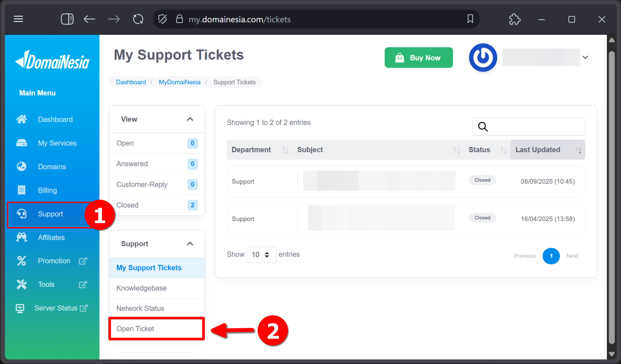621x364 pixels.
Task: Filter tickets by Customer-Reply status
Action: click(157, 185)
